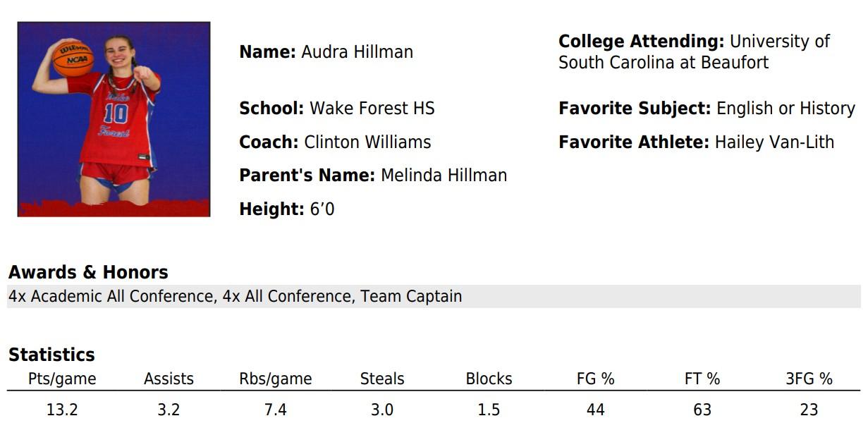Click the Rbs/game value 7.4
This screenshot has width=868, height=435.
coord(275,410)
